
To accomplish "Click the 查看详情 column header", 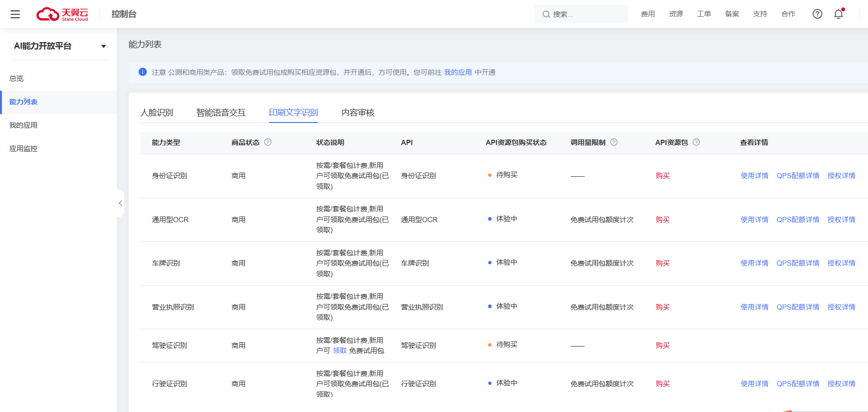I will [x=754, y=143].
